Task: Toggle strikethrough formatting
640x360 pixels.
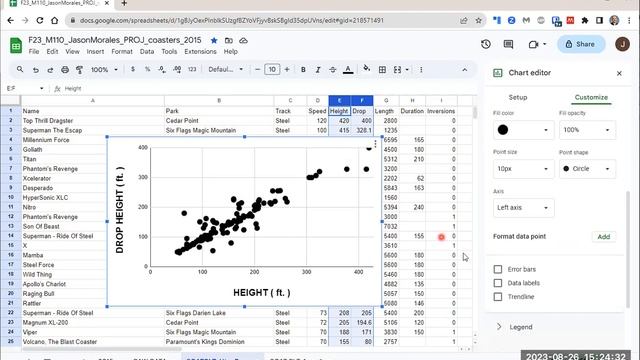Action: click(333, 70)
